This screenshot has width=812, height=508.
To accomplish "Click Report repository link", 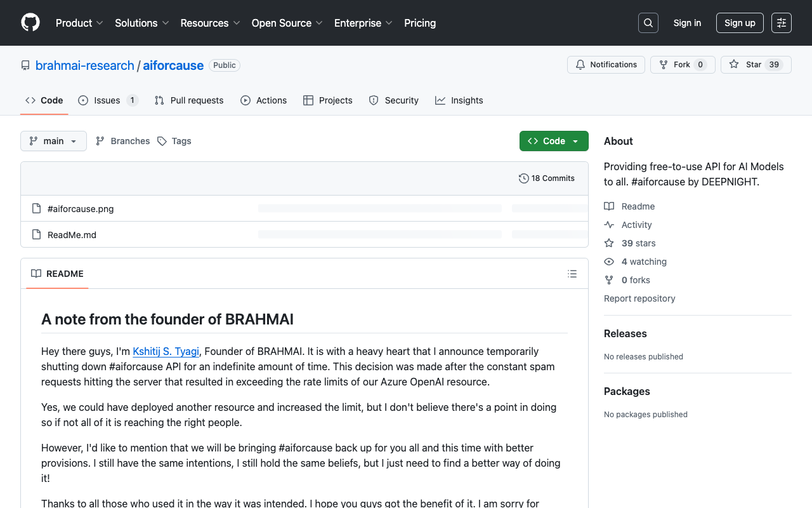I will click(639, 298).
